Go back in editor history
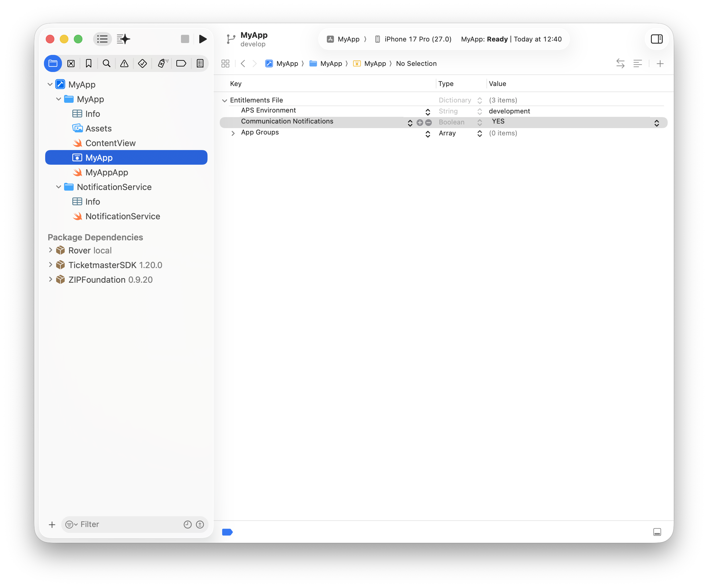 click(x=243, y=63)
